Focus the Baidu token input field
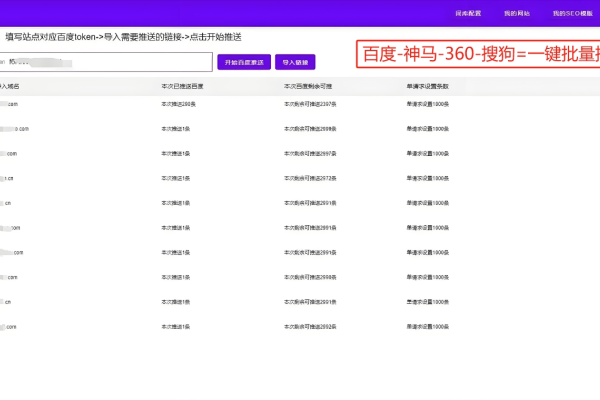 coord(106,62)
